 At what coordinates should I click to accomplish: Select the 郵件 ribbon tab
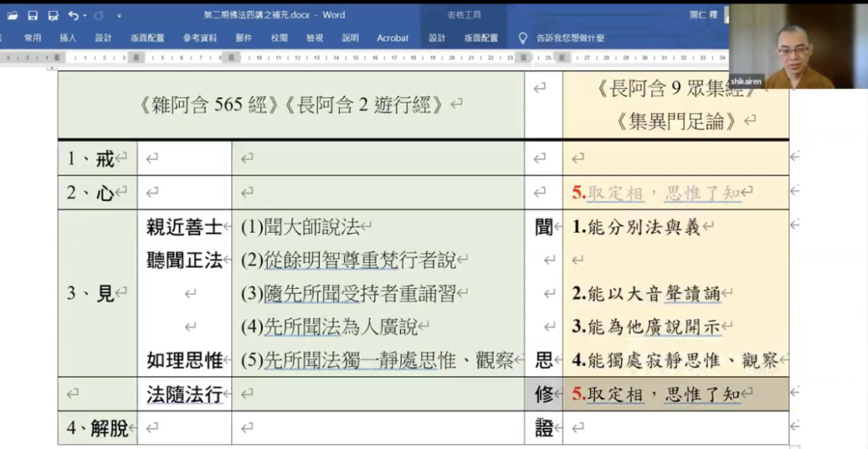point(244,38)
